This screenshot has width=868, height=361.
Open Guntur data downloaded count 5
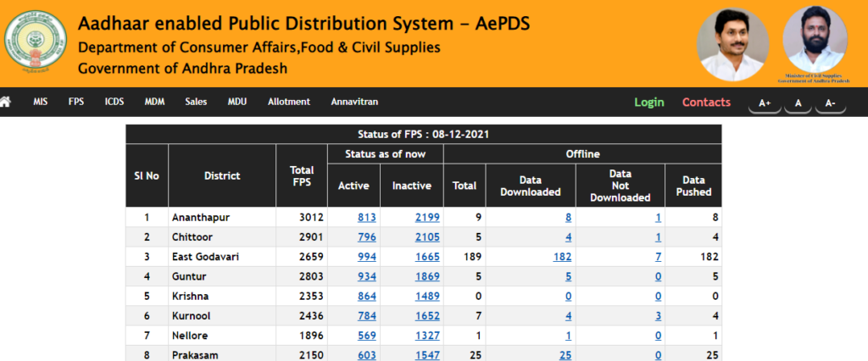point(569,277)
